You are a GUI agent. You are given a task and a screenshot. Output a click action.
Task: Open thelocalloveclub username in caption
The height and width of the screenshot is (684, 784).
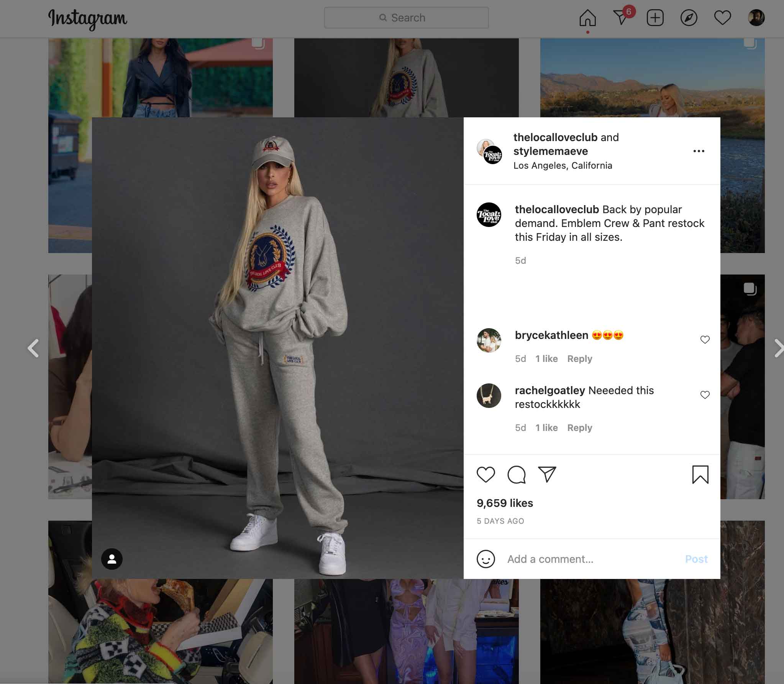[557, 209]
